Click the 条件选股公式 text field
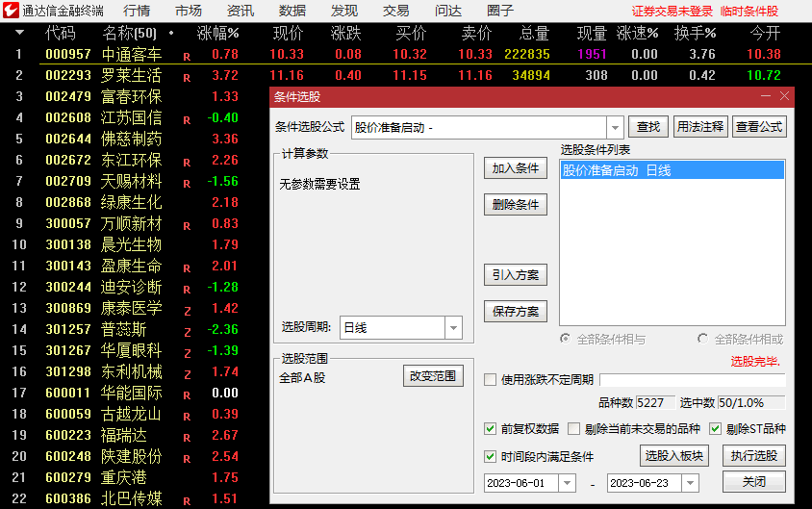The image size is (812, 509). click(x=479, y=127)
